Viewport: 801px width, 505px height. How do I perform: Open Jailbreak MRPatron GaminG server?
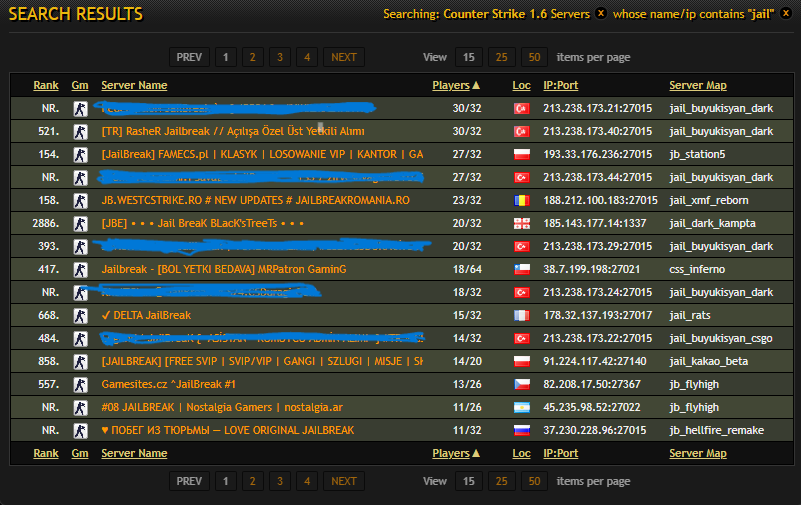pos(224,269)
